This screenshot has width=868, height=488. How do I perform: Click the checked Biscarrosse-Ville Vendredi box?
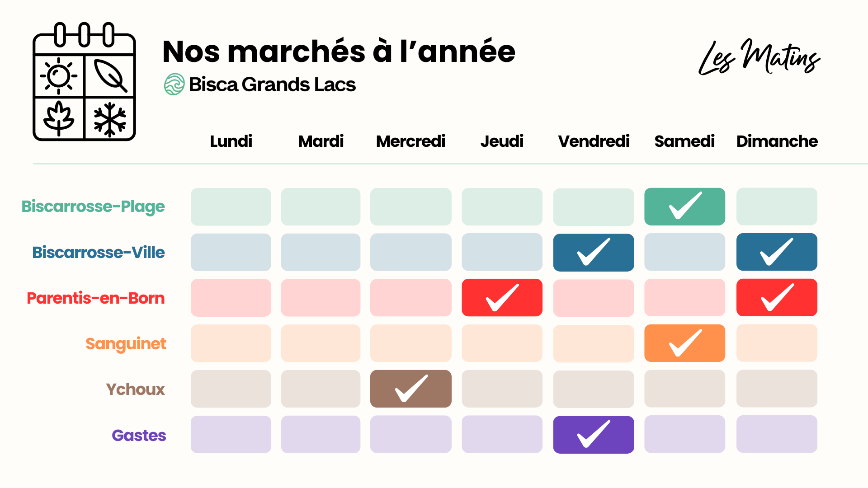[x=593, y=252]
